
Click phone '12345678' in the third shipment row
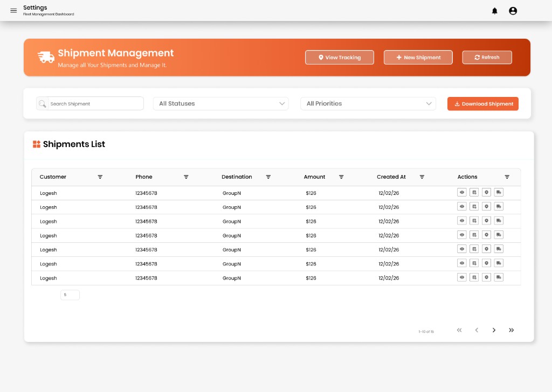146,221
